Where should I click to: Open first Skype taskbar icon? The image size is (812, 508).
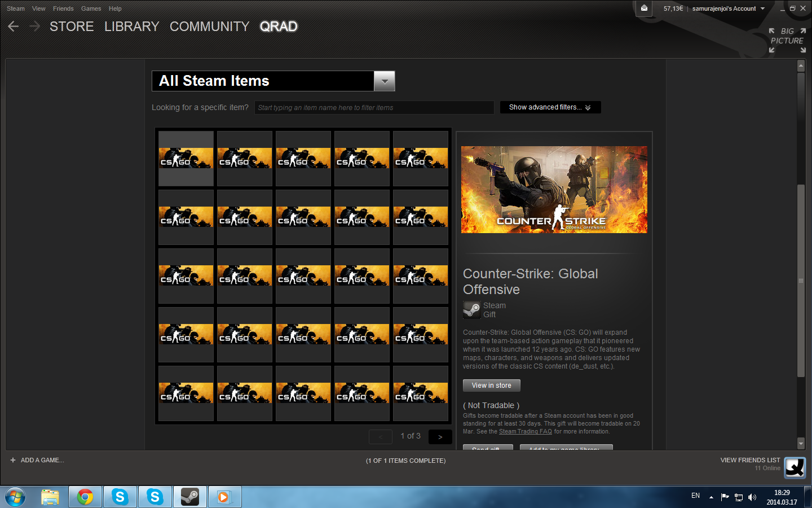[x=120, y=497]
